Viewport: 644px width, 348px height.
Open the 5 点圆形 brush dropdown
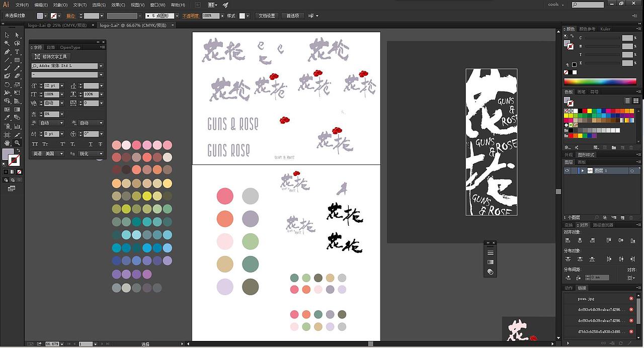pos(177,16)
